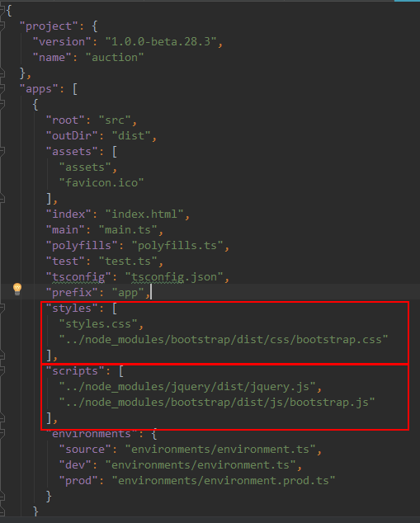Image resolution: width=420 pixels, height=523 pixels.
Task: Collapse the "environments" object fold marker
Action: [x=2, y=434]
